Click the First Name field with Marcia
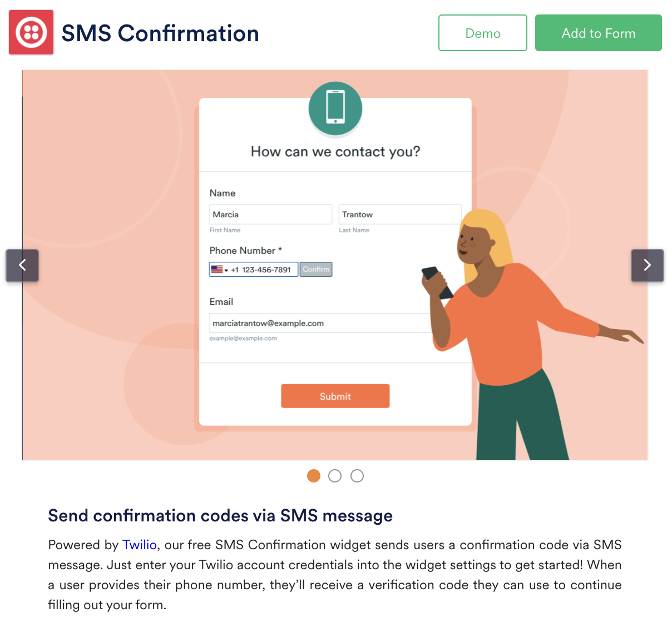The height and width of the screenshot is (617, 672). point(270,215)
